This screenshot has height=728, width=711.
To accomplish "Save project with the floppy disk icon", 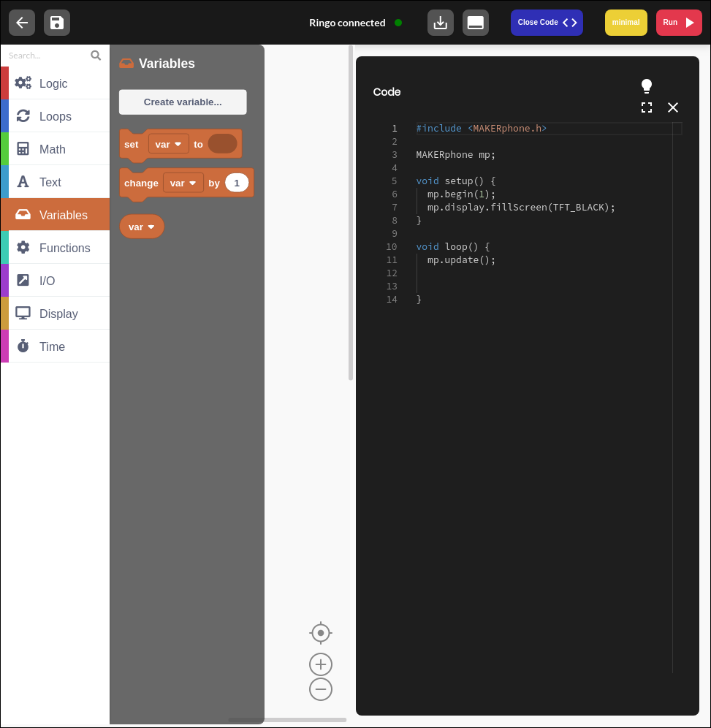I will [56, 22].
